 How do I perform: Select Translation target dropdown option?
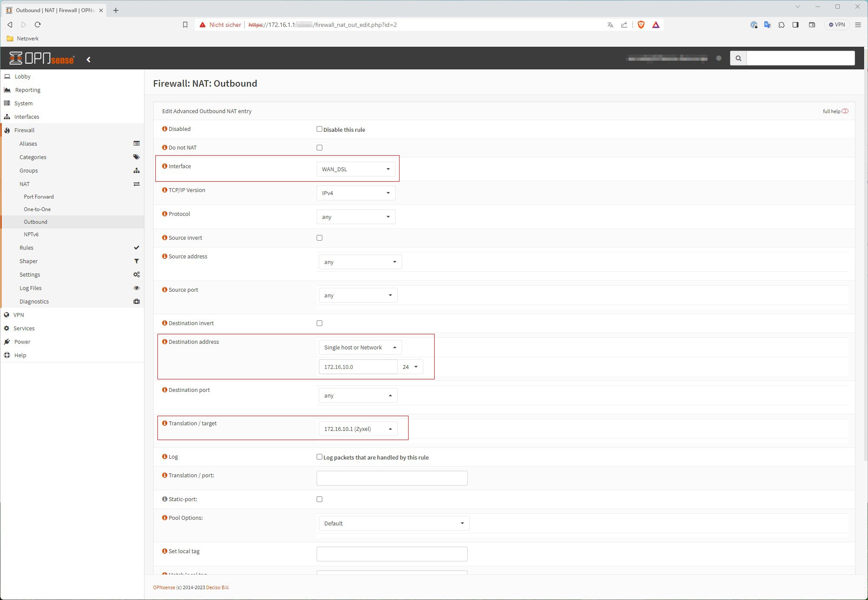(x=357, y=429)
